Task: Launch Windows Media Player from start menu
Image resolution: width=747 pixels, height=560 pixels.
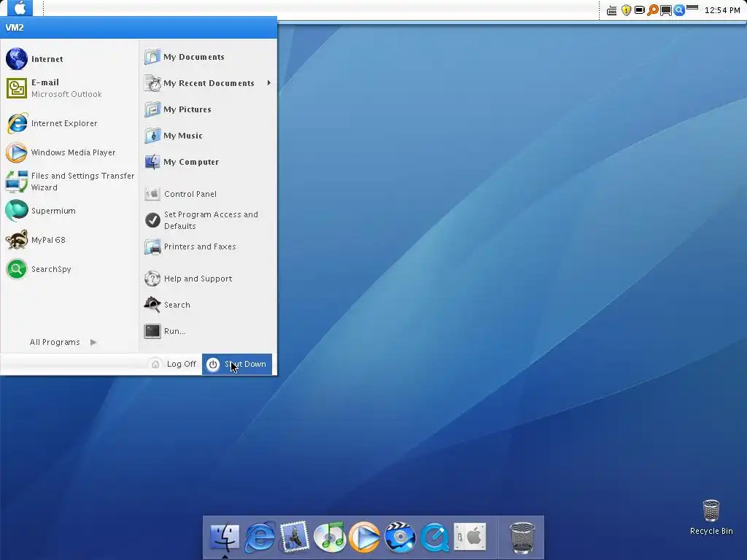Action: tap(69, 152)
